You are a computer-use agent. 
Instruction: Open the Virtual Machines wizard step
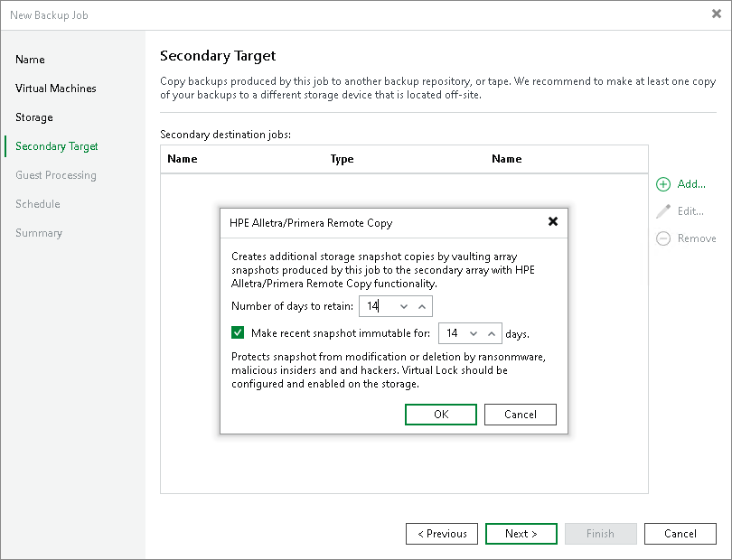[55, 89]
